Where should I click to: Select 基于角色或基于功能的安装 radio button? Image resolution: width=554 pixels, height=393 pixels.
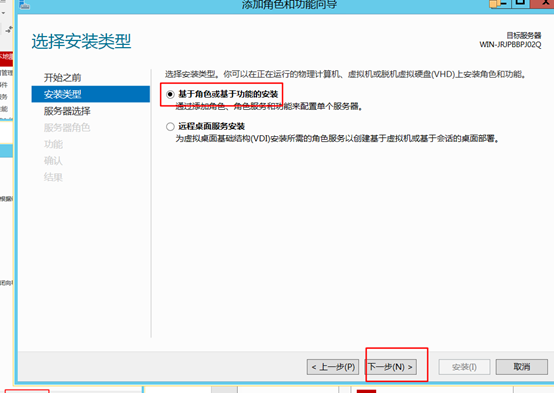pos(170,94)
